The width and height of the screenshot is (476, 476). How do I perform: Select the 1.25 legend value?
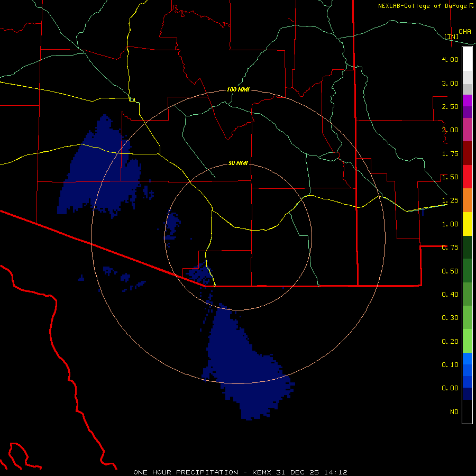tap(450, 200)
